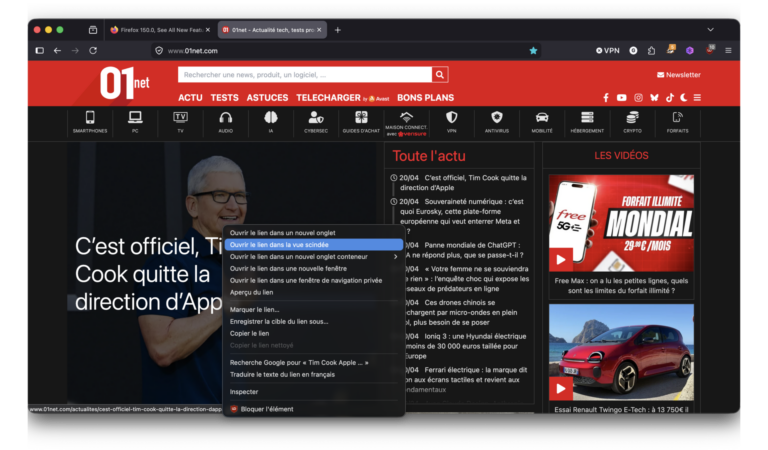Choose Ouvrir le lien dans une nouvelle fenêtre
Image resolution: width=768 pixels, height=450 pixels.
314,268
